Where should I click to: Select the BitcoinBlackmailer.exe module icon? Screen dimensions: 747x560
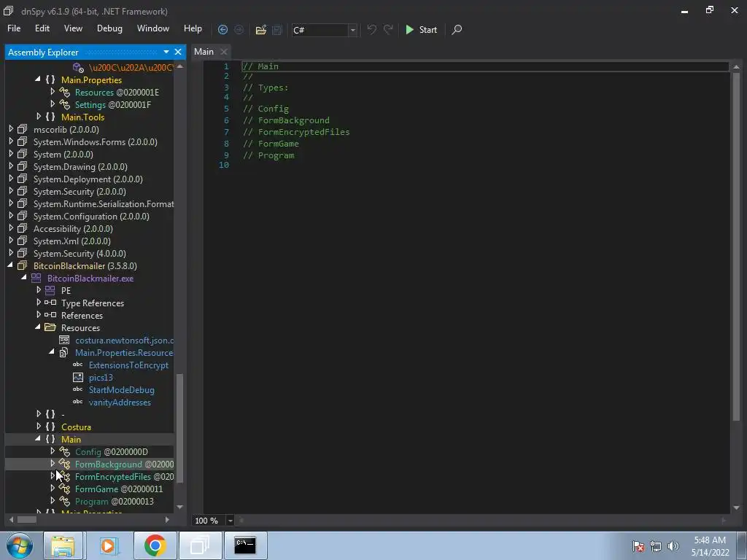coord(36,278)
